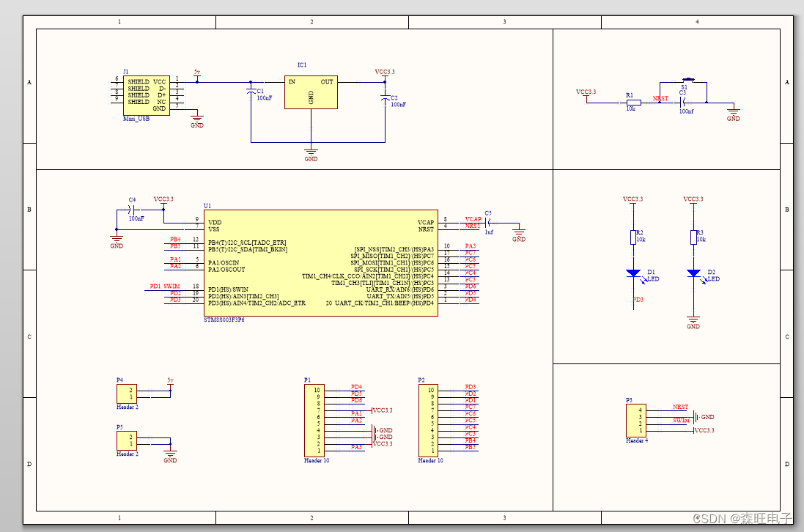Click the OUT pin text on IC1
This screenshot has height=532, width=804.
[327, 81]
